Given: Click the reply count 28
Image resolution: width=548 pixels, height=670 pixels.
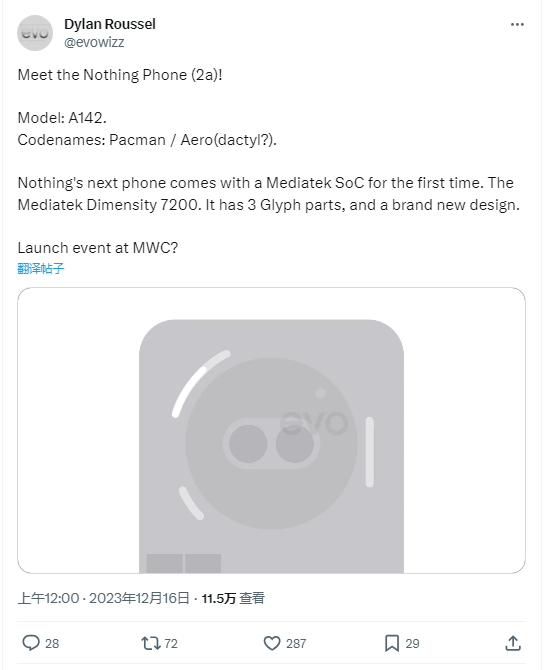Looking at the screenshot, I should tap(52, 644).
